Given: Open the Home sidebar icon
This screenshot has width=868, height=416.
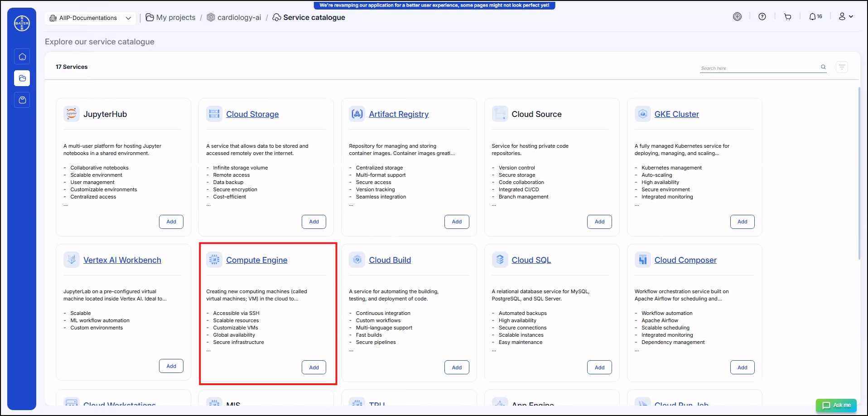Looking at the screenshot, I should coord(22,57).
